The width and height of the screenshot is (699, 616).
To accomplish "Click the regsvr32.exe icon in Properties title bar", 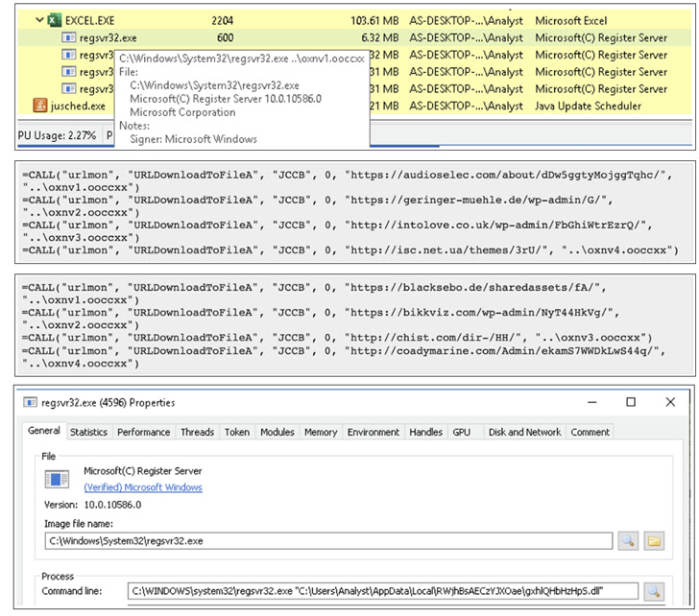I will click(x=31, y=403).
